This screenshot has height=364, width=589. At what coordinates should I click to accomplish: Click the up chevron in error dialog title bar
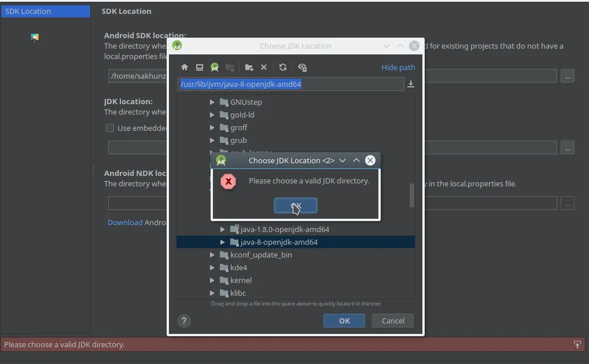pos(356,160)
